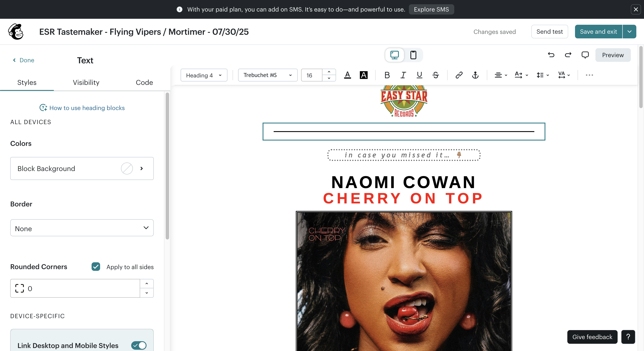Open the text direction dropdown
The width and height of the screenshot is (644, 351).
coord(521,75)
